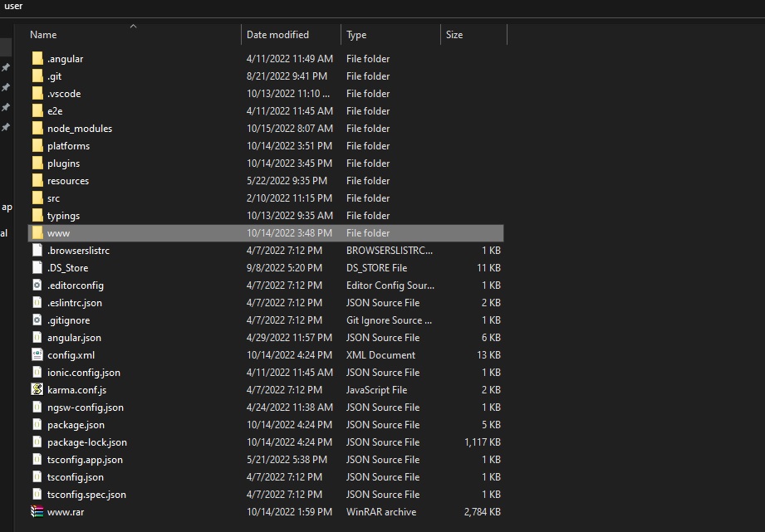Select the ngsw-config.json file icon
This screenshot has width=765, height=532.
point(37,408)
